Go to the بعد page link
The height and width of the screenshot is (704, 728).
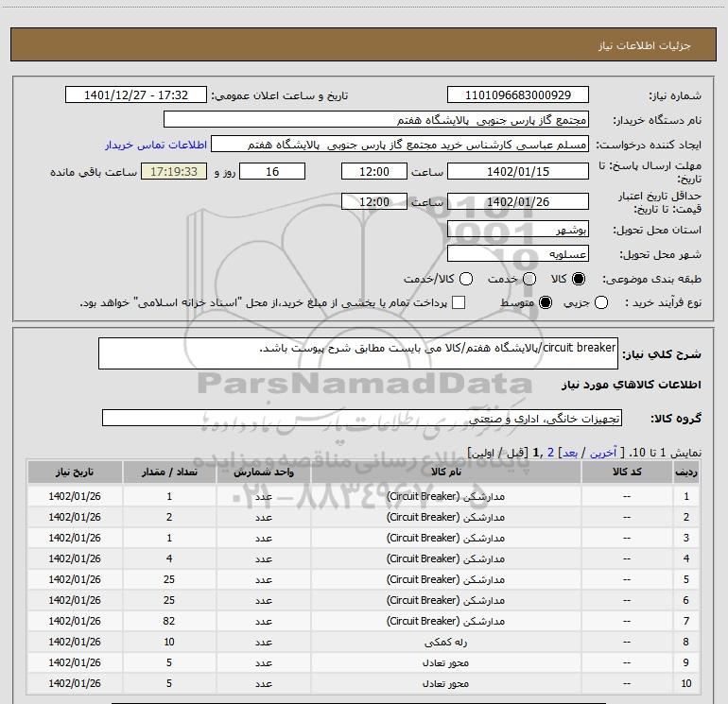pyautogui.click(x=570, y=453)
